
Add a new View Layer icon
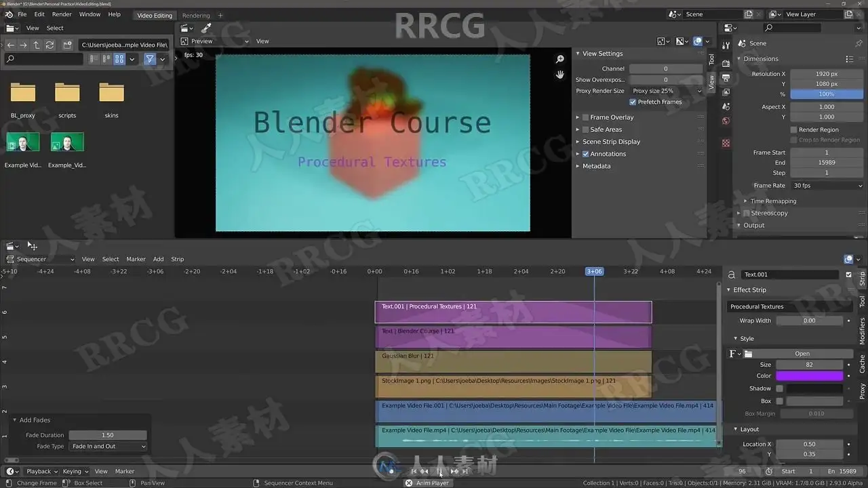pos(848,14)
